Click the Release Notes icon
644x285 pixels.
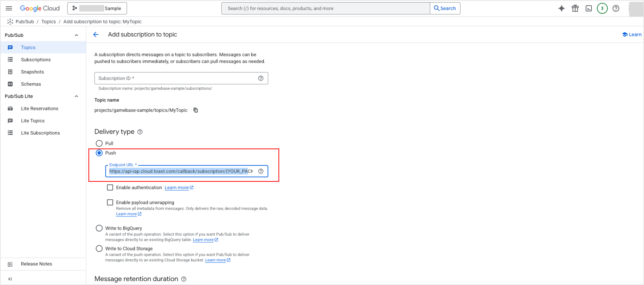[x=10, y=265]
